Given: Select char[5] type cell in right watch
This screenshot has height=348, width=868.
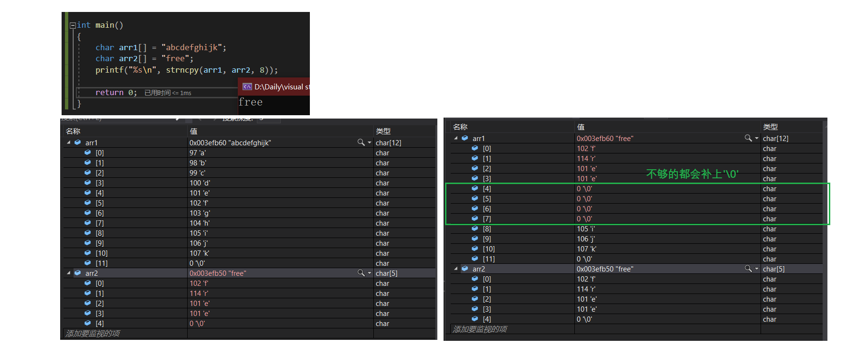Looking at the screenshot, I should pyautogui.click(x=773, y=269).
